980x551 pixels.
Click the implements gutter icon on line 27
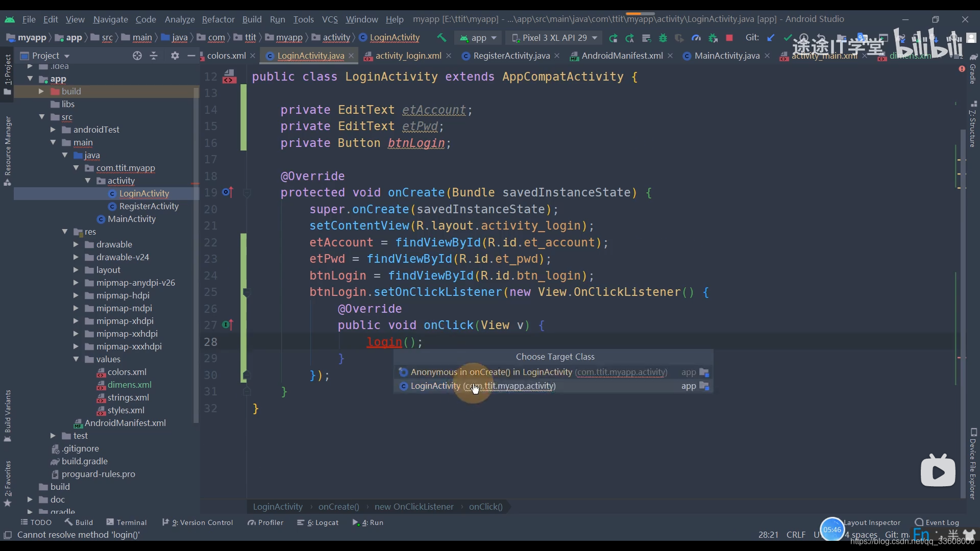pos(228,325)
